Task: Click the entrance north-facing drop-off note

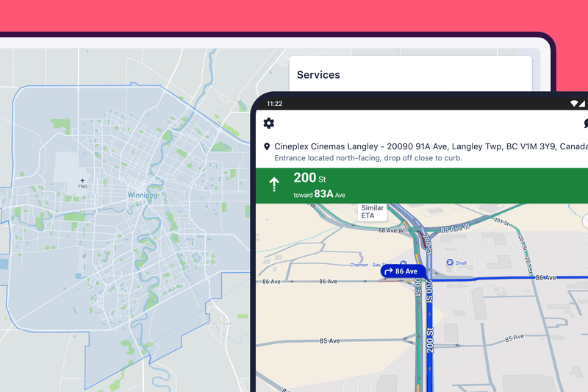Action: (x=368, y=158)
